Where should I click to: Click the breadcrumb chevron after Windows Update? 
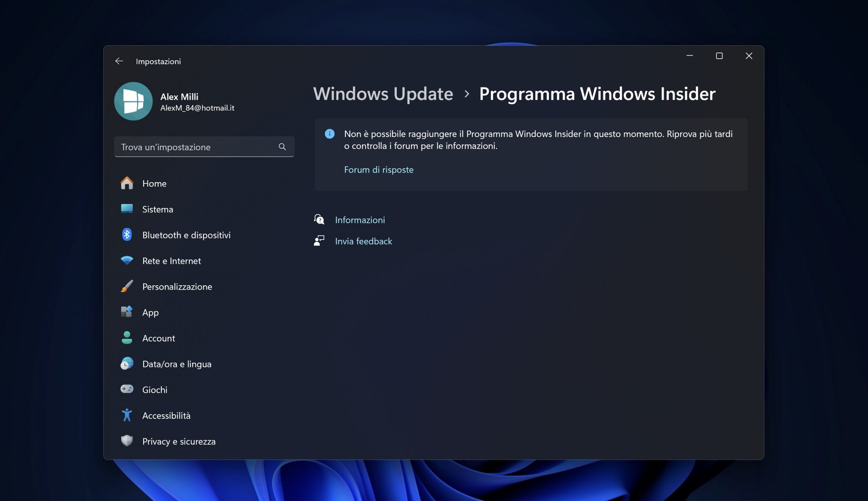pyautogui.click(x=467, y=94)
